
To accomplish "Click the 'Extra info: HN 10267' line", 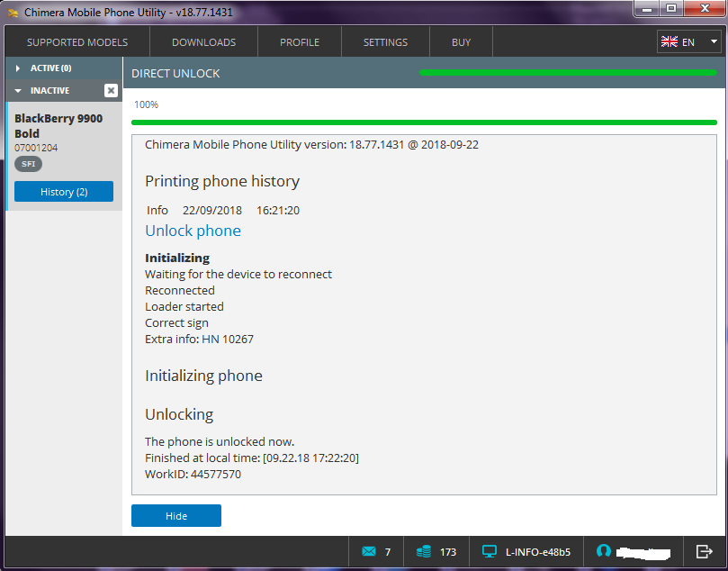I will pyautogui.click(x=199, y=340).
